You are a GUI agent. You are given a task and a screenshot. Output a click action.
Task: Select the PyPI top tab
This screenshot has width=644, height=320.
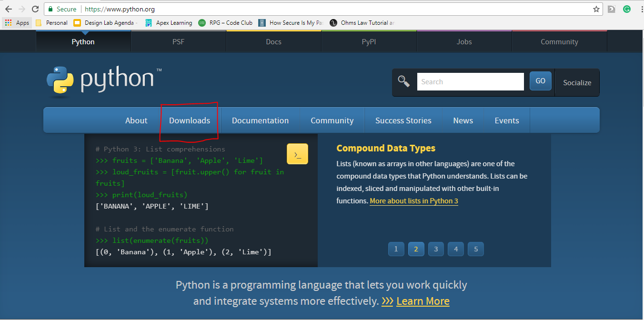tap(369, 41)
